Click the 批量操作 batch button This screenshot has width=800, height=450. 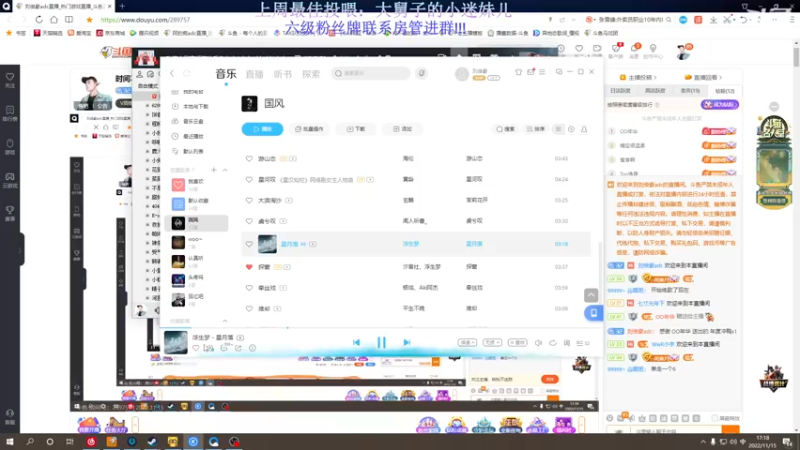point(309,129)
